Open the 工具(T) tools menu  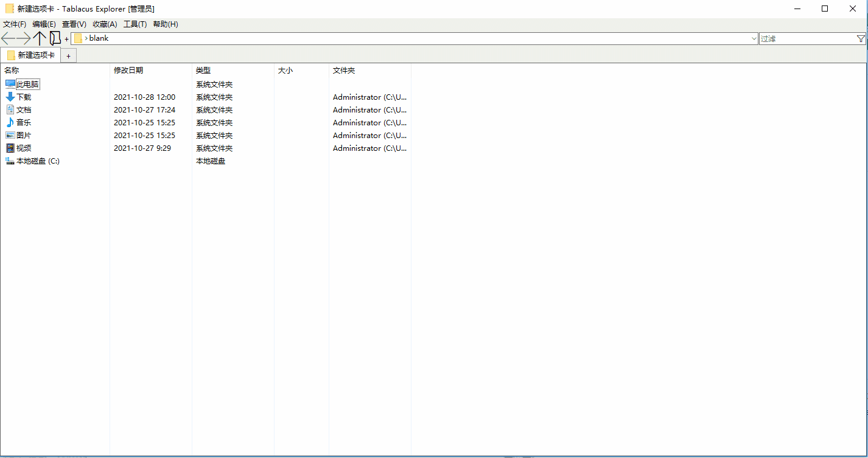(x=135, y=24)
